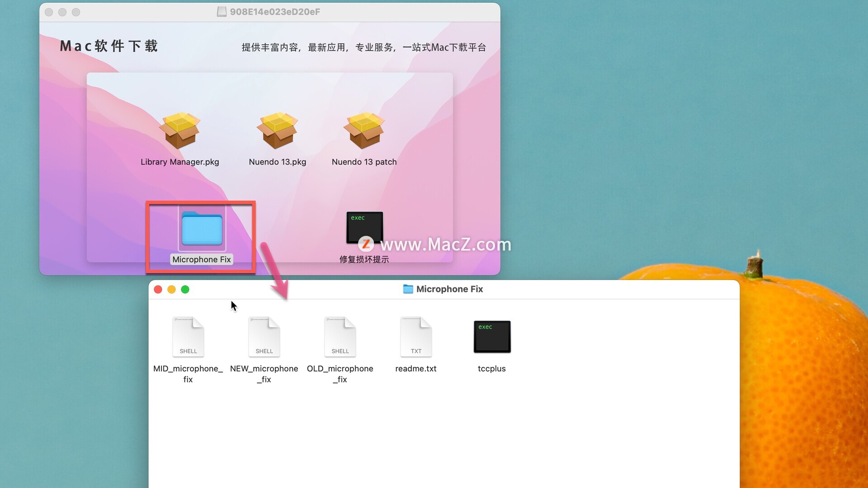Click the Library Manager.pkg file name
The image size is (868, 488).
click(x=179, y=162)
